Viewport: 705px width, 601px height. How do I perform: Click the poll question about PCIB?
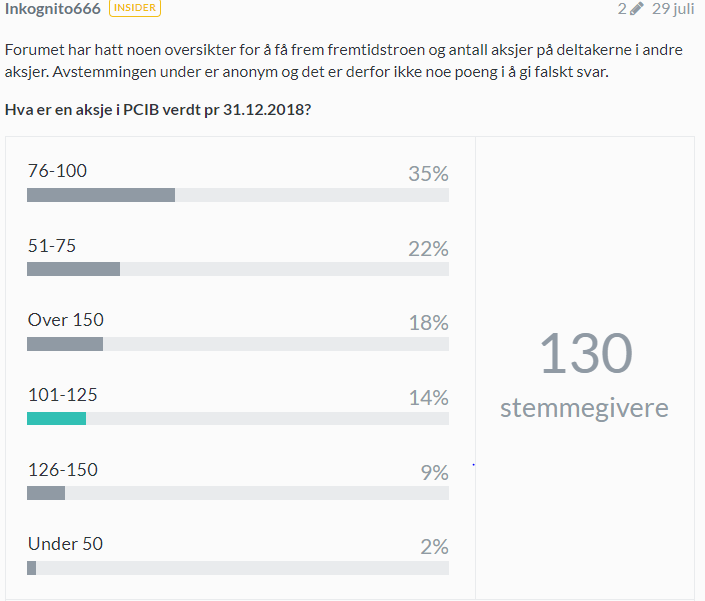click(158, 110)
